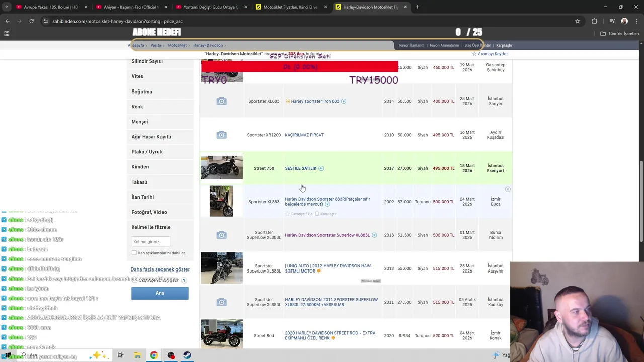
Task: Open the OBS icon in the taskbar
Action: click(x=171, y=355)
